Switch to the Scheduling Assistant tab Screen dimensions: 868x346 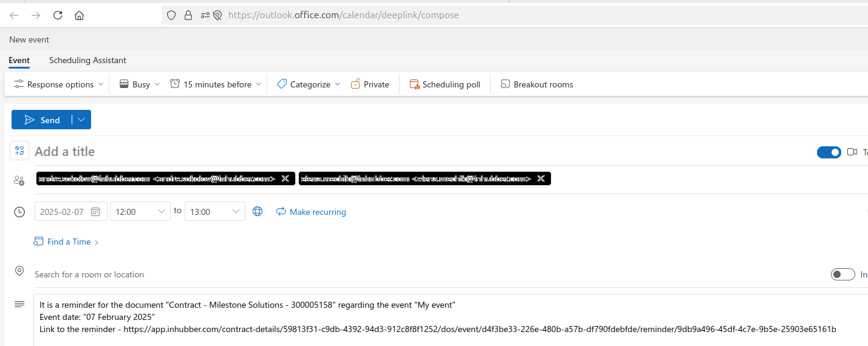pyautogui.click(x=87, y=60)
